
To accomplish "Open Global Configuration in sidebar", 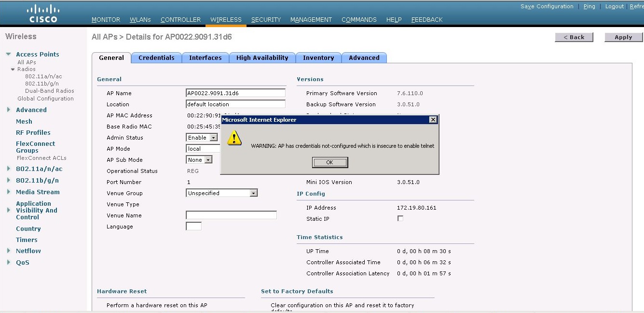I will (45, 99).
